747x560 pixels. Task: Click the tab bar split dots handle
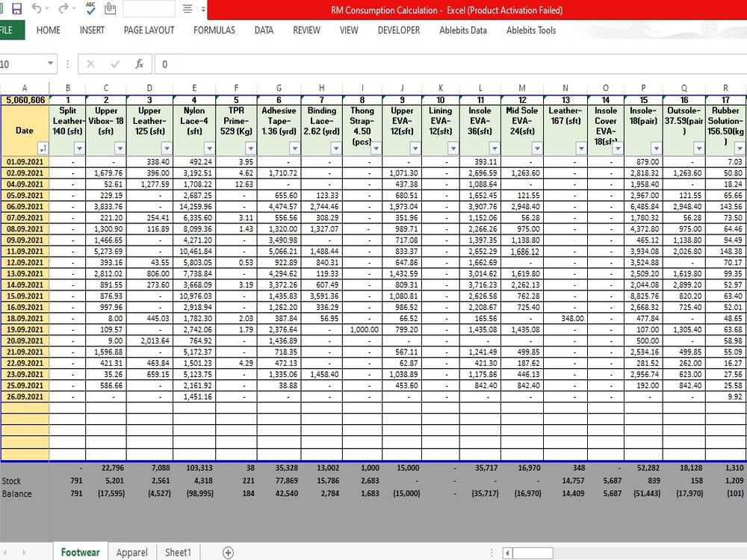tap(492, 553)
